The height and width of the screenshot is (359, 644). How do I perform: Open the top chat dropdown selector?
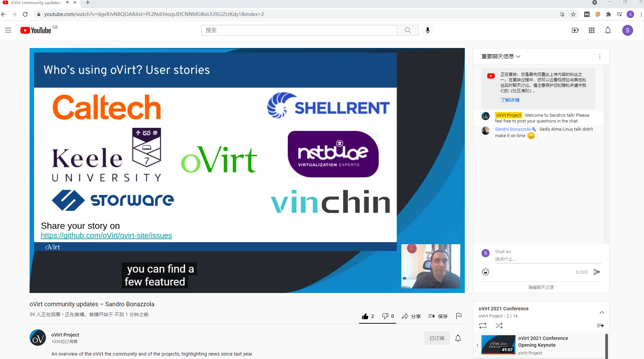[x=501, y=56]
